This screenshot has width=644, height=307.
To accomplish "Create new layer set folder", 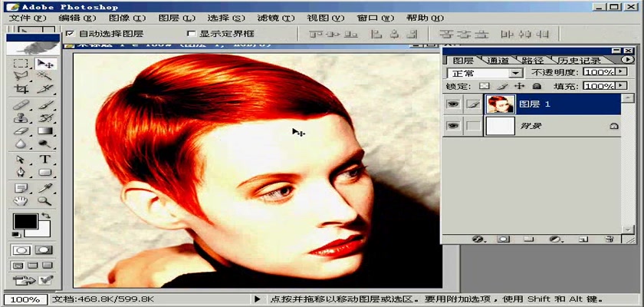I will coord(530,239).
